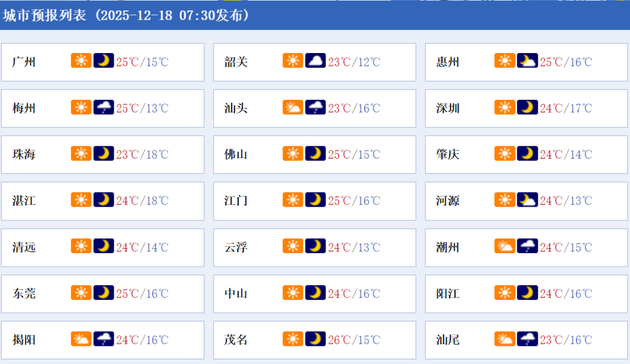The width and height of the screenshot is (630, 364).
Task: Click Heyuan's moon-with-cloud night icon
Action: [x=527, y=200]
